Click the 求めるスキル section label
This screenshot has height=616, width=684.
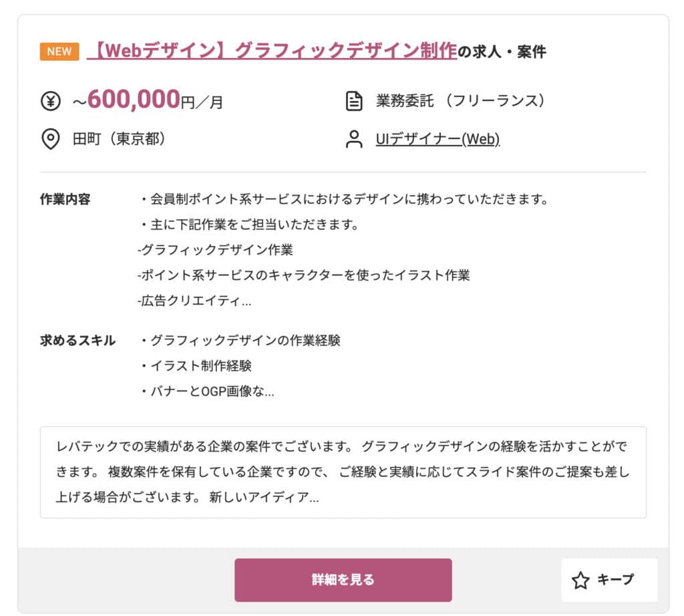[x=77, y=340]
